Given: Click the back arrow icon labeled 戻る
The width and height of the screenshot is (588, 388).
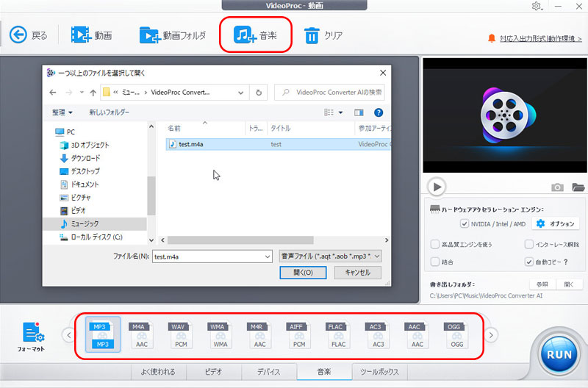Looking at the screenshot, I should click(18, 35).
